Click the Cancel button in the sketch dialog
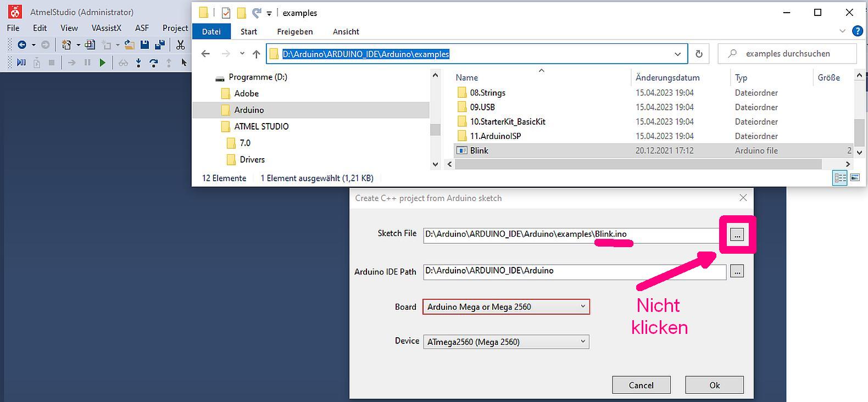This screenshot has width=868, height=402. pos(641,385)
